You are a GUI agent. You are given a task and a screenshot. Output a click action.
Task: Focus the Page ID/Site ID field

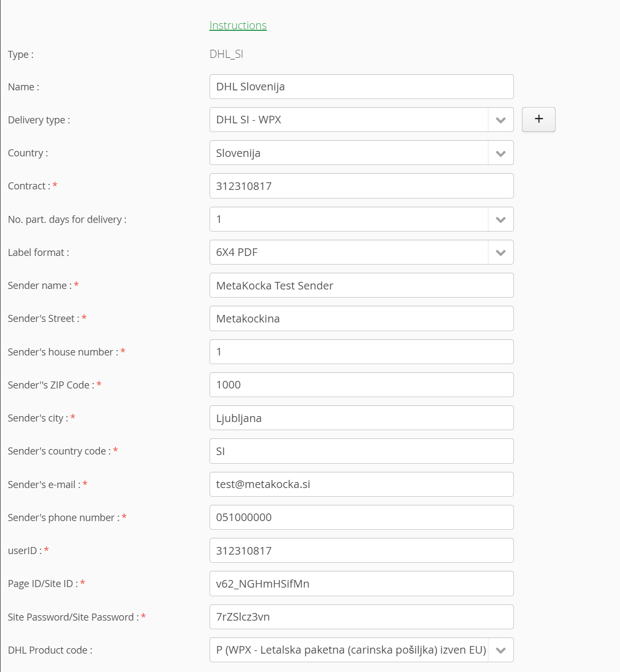[361, 583]
